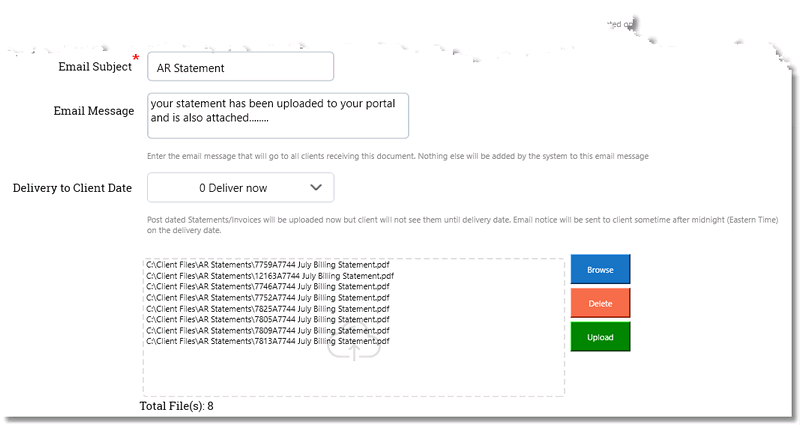Viewport: 800px width, 425px height.
Task: Click the Email Subject label
Action: [95, 67]
